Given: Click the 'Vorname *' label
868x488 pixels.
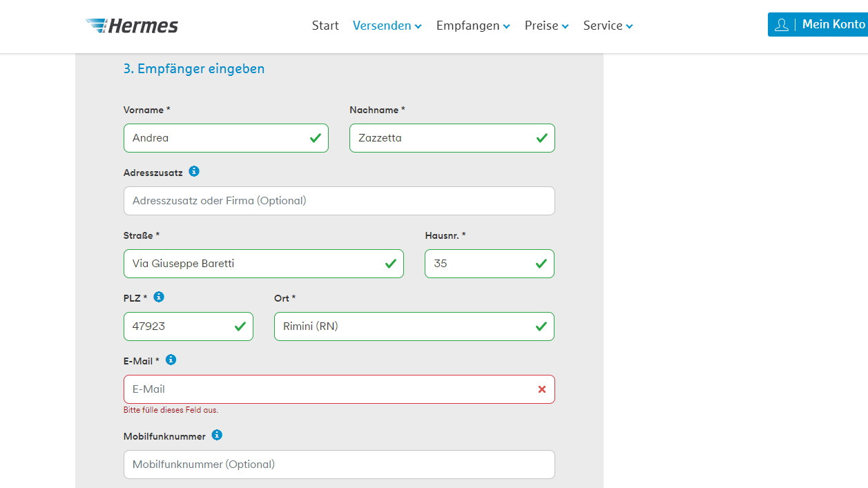Looking at the screenshot, I should [x=146, y=110].
